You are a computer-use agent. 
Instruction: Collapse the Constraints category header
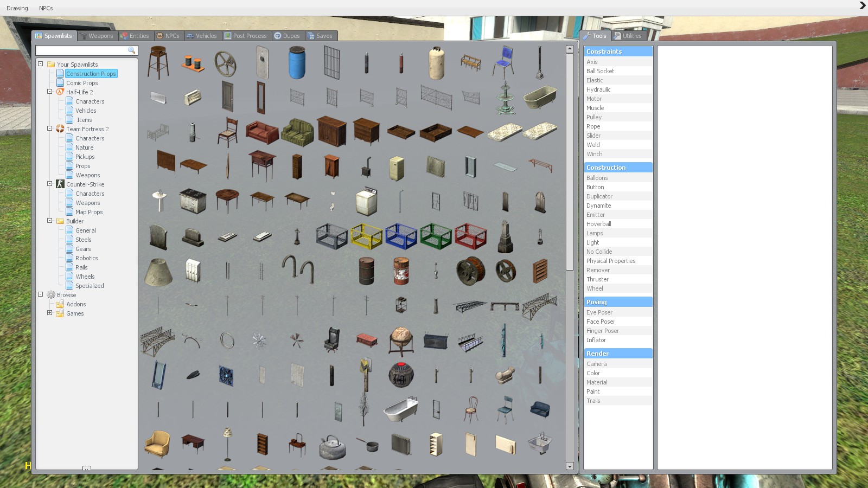click(x=618, y=52)
